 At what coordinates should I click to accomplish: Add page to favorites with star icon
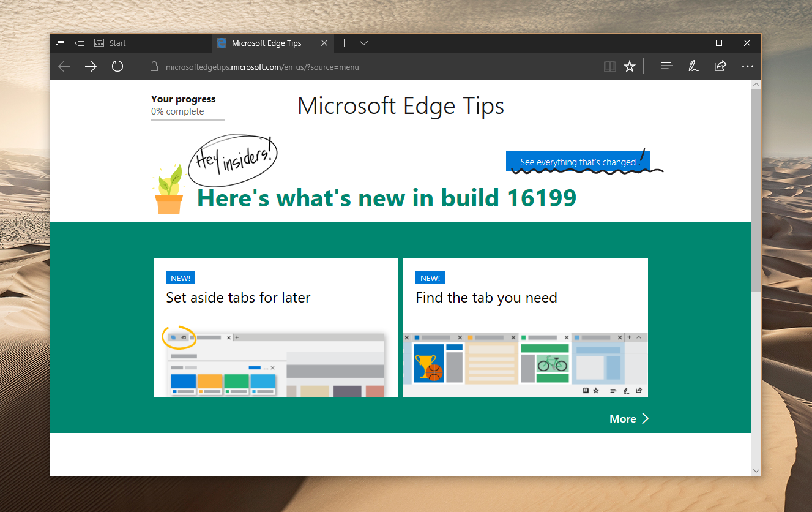[630, 67]
